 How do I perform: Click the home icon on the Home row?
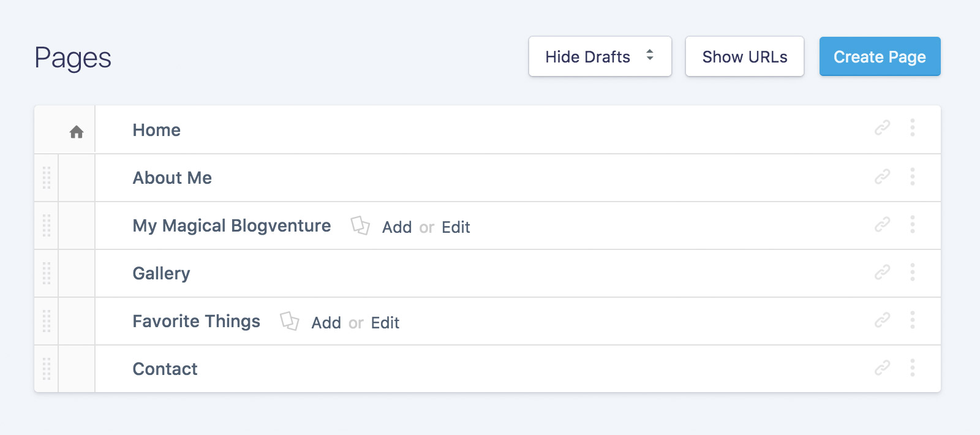[76, 129]
